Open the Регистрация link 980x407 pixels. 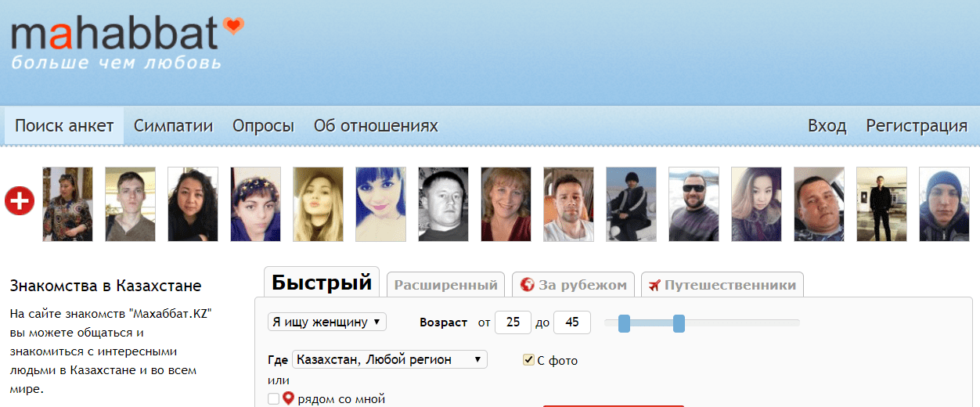916,126
